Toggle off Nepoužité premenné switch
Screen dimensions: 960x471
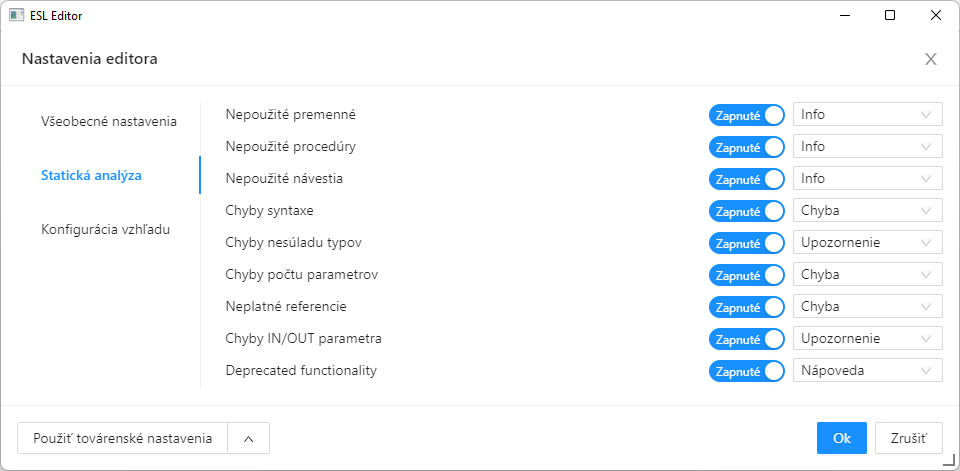tap(747, 115)
